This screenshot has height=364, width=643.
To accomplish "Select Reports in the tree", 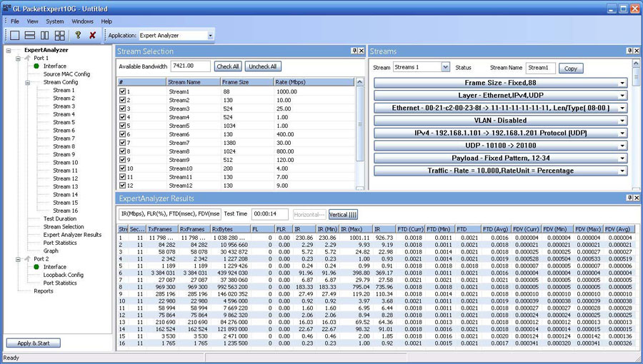I will coord(44,291).
